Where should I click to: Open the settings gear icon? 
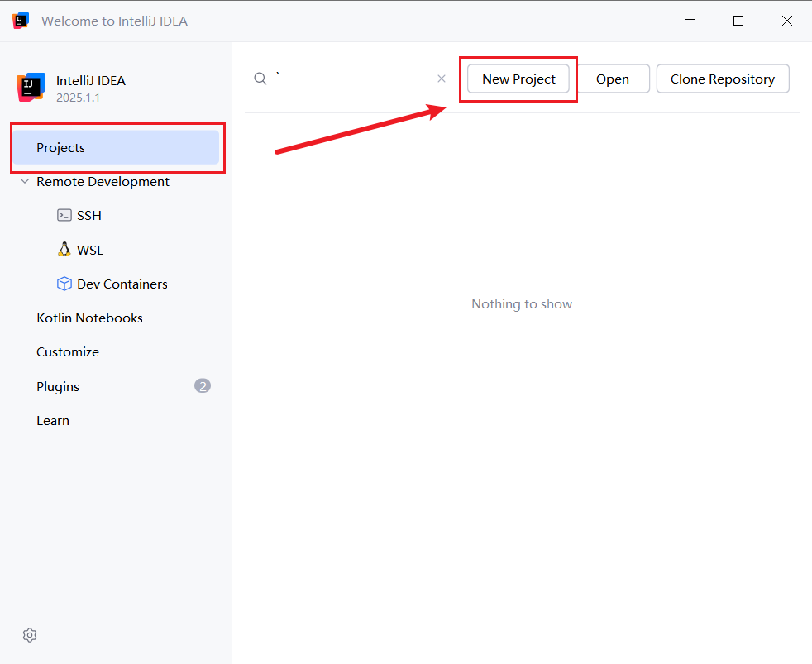[x=30, y=635]
